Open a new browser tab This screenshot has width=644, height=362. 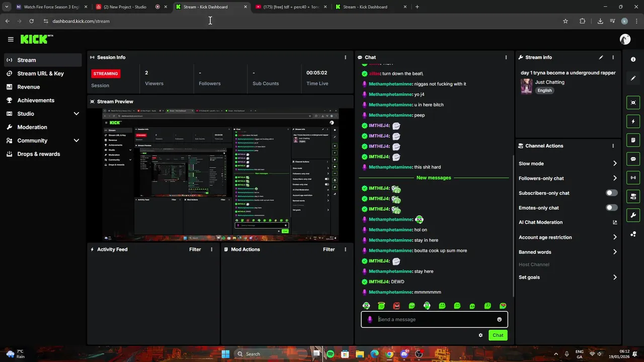tap(417, 7)
